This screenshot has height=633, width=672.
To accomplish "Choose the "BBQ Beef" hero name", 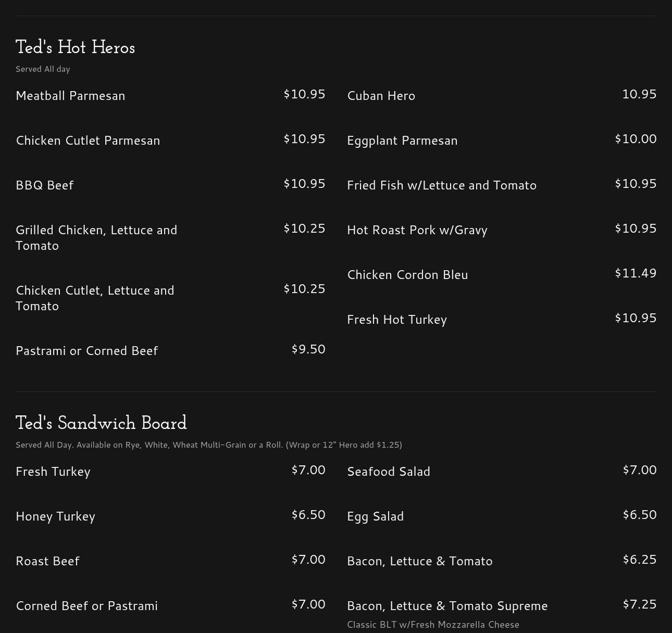I will 45,185.
